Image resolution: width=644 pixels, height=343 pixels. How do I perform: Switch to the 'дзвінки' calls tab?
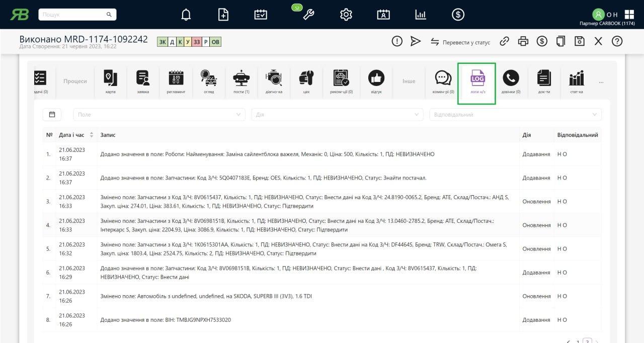pyautogui.click(x=511, y=81)
